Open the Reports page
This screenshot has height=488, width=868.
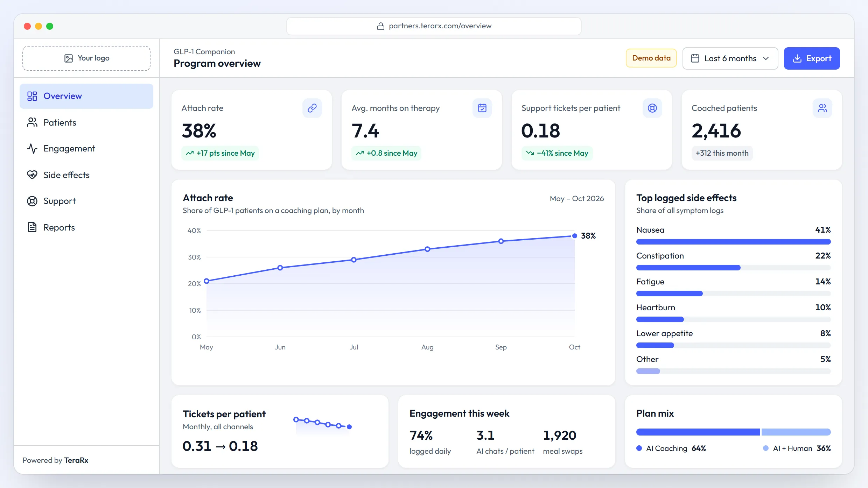[86, 227]
